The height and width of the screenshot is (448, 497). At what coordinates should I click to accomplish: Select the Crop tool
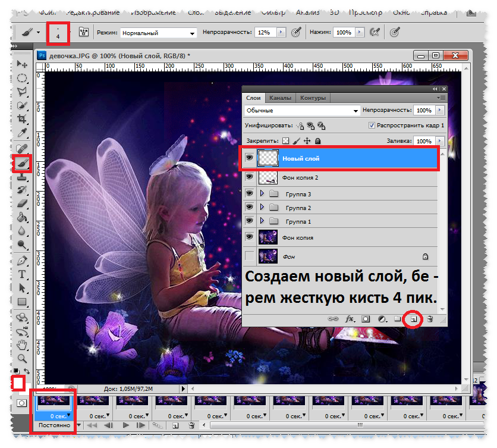point(22,118)
